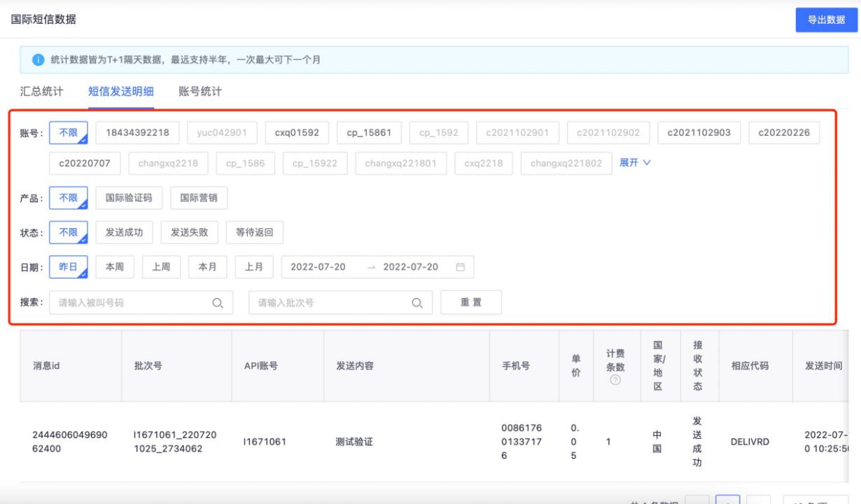Filter by account c20220226
Screen dimensions: 861x504
pyautogui.click(x=784, y=133)
